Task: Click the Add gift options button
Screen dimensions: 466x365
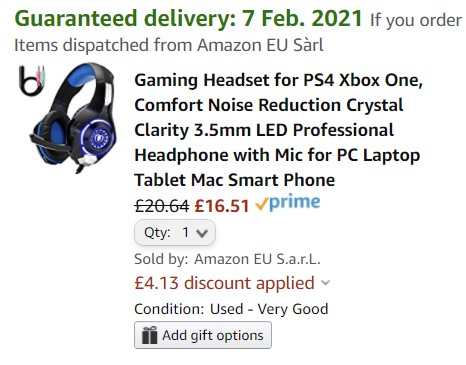Action: [x=203, y=335]
